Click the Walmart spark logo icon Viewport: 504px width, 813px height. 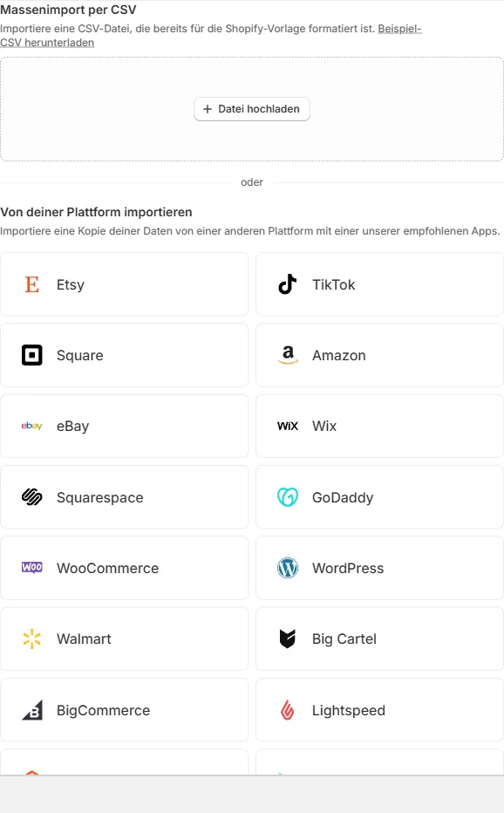(x=31, y=639)
